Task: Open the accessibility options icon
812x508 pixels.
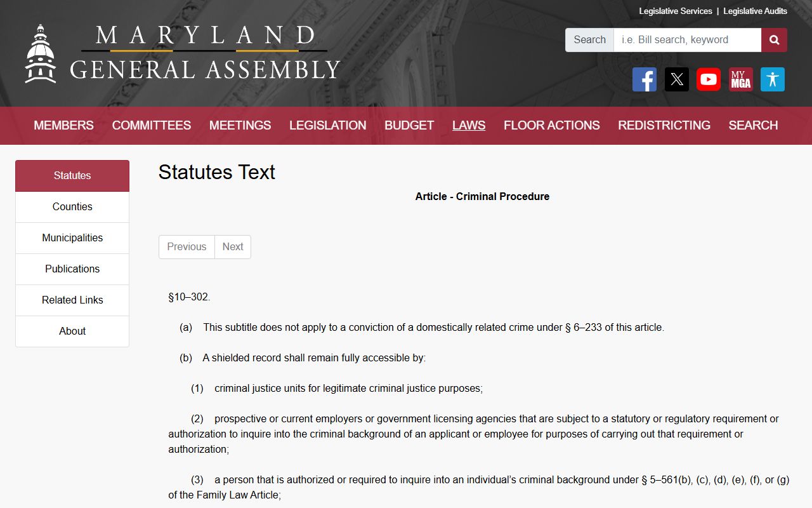Action: [773, 79]
